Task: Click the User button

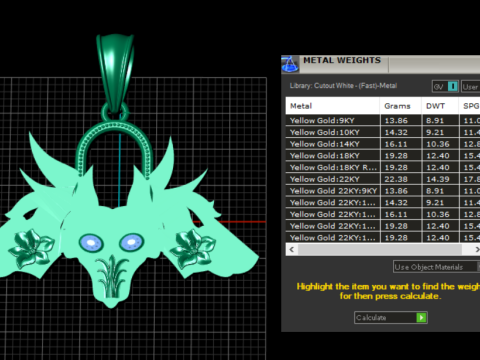Action: pyautogui.click(x=471, y=87)
